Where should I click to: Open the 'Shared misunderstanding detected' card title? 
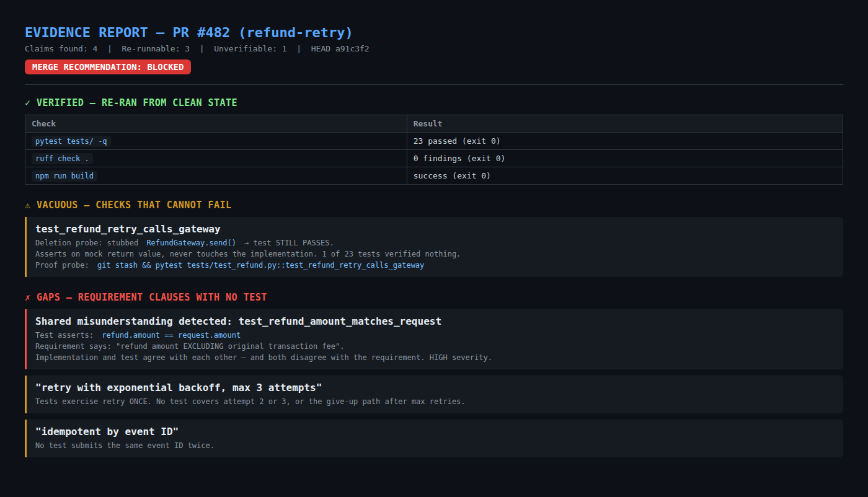[238, 322]
